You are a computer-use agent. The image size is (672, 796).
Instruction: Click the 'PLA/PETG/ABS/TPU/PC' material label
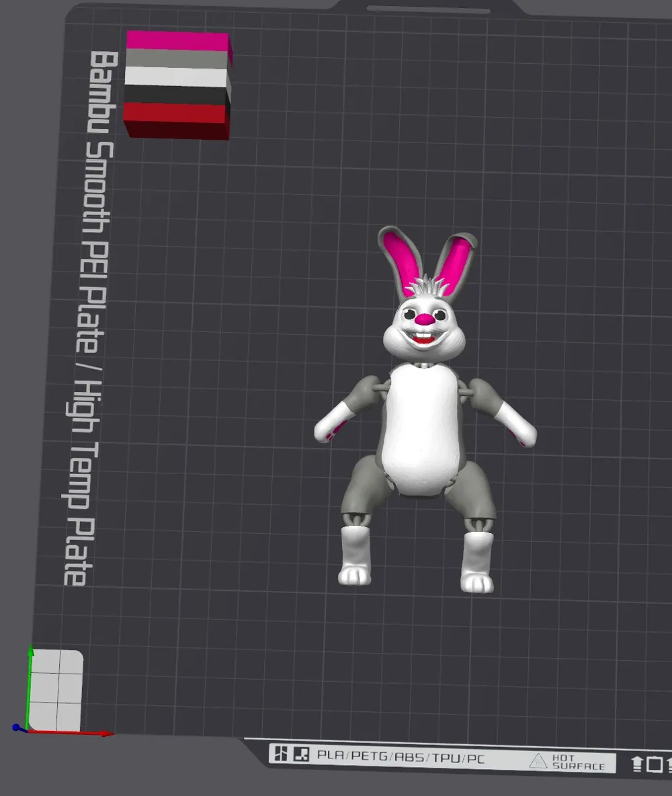click(401, 756)
